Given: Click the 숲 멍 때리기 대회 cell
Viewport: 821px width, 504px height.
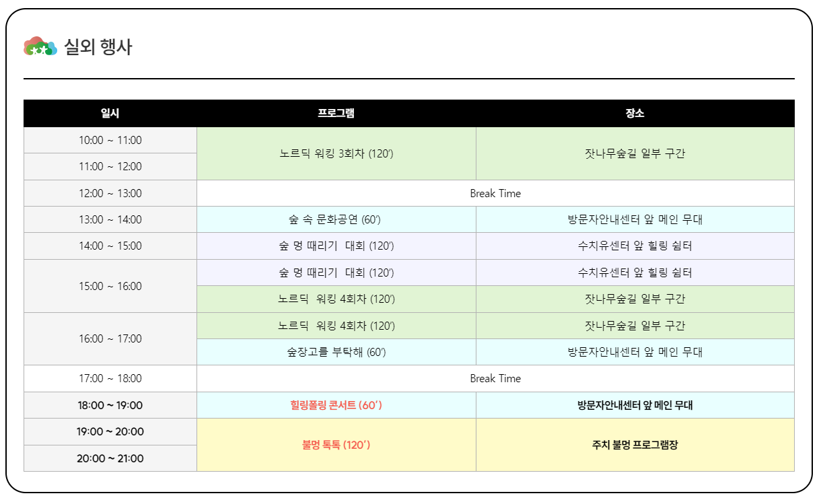Looking at the screenshot, I should (x=335, y=246).
